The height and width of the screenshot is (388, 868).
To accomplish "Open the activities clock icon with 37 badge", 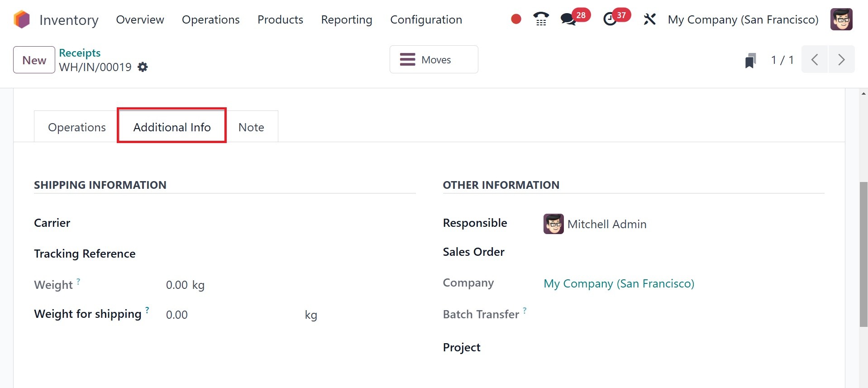I will point(610,19).
